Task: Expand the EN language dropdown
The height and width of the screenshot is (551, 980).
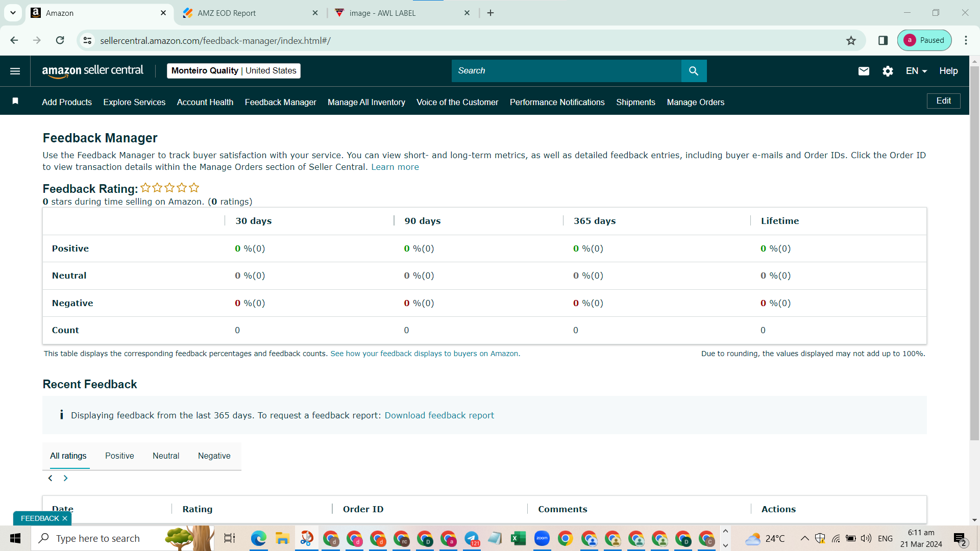Action: click(x=916, y=71)
